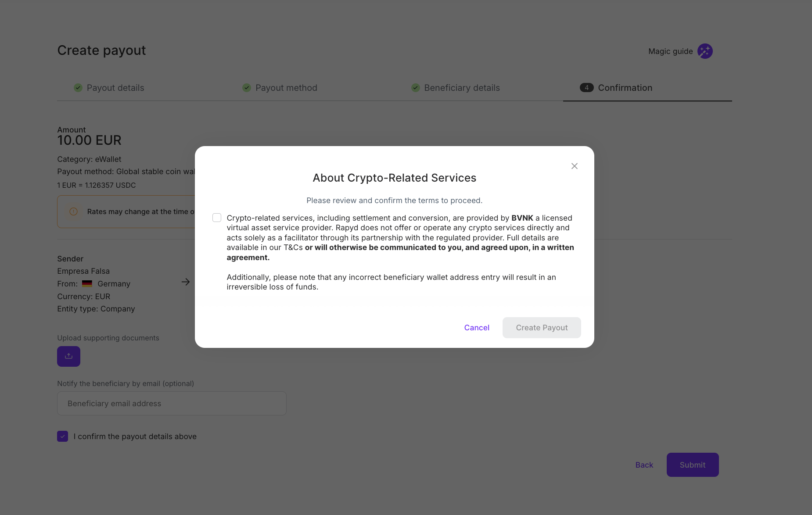Image resolution: width=812 pixels, height=515 pixels.
Task: Switch to the Payout details tab
Action: [115, 87]
